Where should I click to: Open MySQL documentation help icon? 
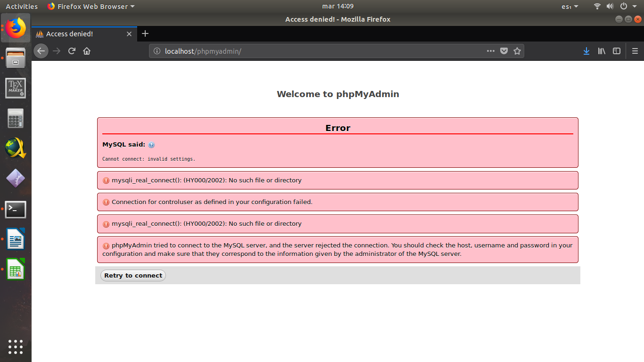tap(151, 145)
